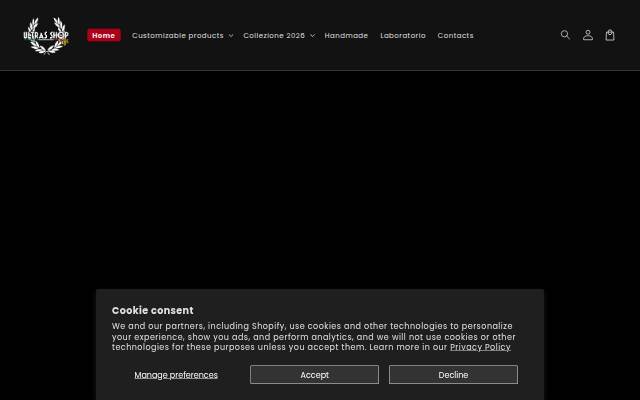Expand the Customizable products chevron arrow
Screen dimensions: 640x400
pos(231,36)
